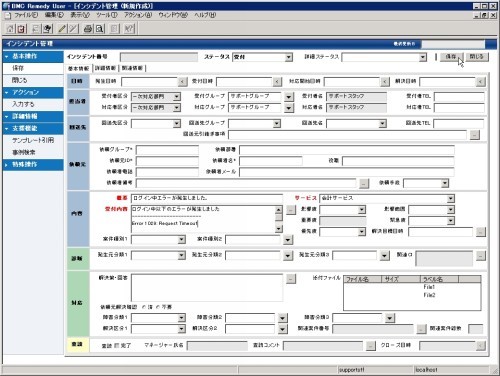Screen dimensions: 500x376
Task: Open the ファイル menu
Action: tap(26, 15)
